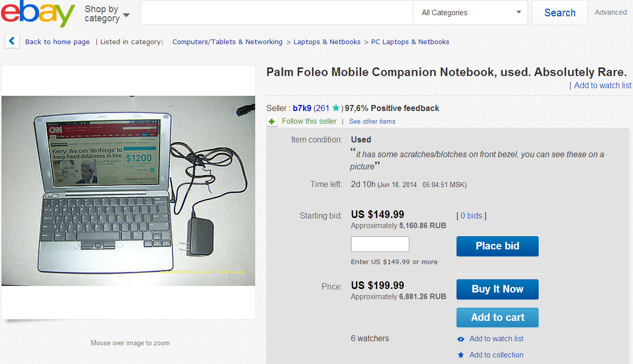Add the item to cart
633x364 pixels.
(497, 318)
